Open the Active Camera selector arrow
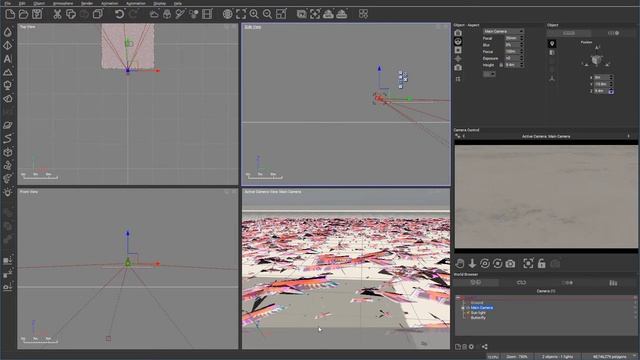 click(x=629, y=136)
